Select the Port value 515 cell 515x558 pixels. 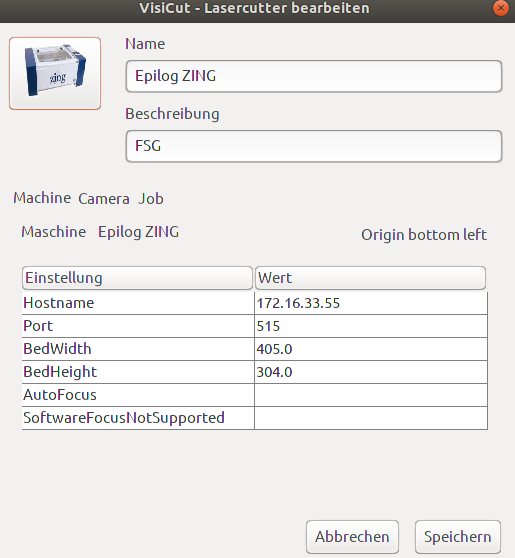click(x=371, y=326)
